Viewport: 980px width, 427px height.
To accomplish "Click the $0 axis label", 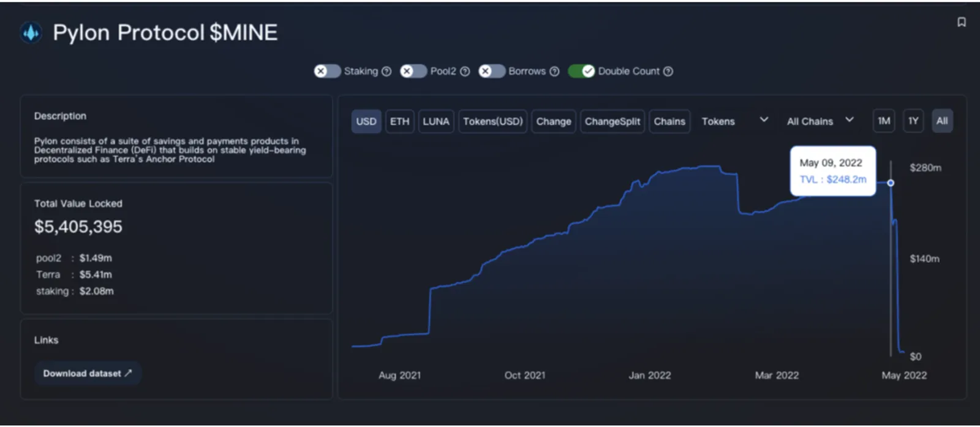I will [x=916, y=357].
